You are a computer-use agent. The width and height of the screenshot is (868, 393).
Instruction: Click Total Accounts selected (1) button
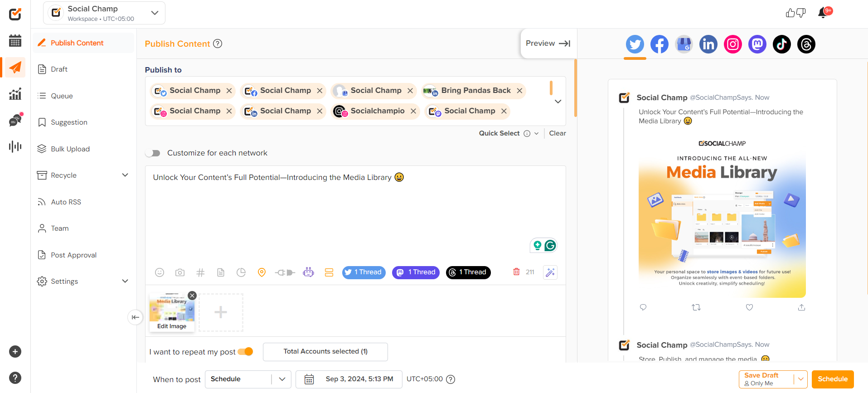pyautogui.click(x=325, y=352)
